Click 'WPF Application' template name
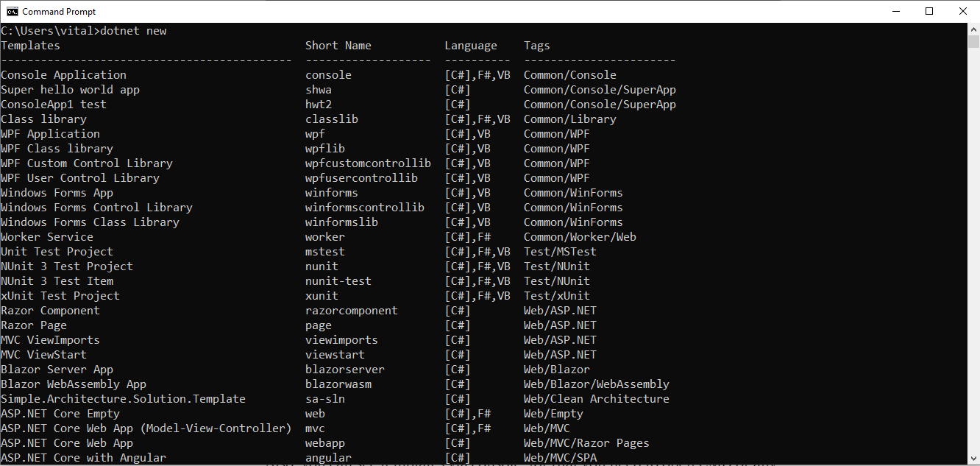980x466 pixels. click(50, 134)
